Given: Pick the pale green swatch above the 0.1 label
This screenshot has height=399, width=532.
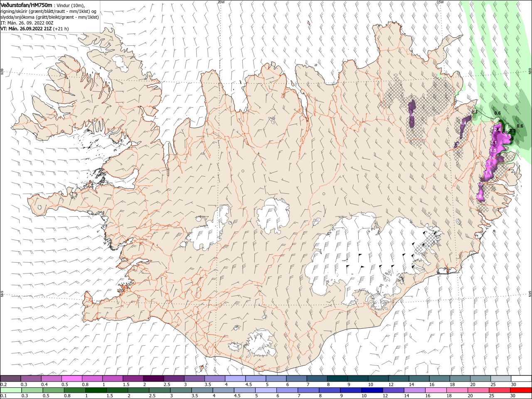Looking at the screenshot, I should (x=10, y=390).
